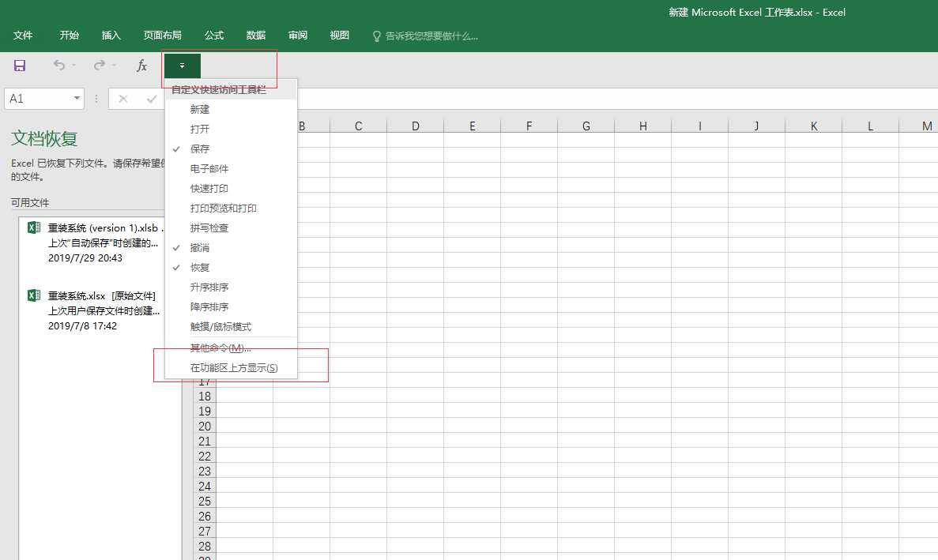
Task: Open the Redo history dropdown arrow
Action: 115,65
